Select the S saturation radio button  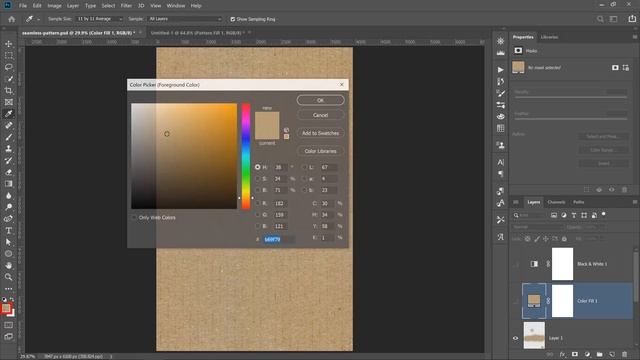click(x=258, y=179)
